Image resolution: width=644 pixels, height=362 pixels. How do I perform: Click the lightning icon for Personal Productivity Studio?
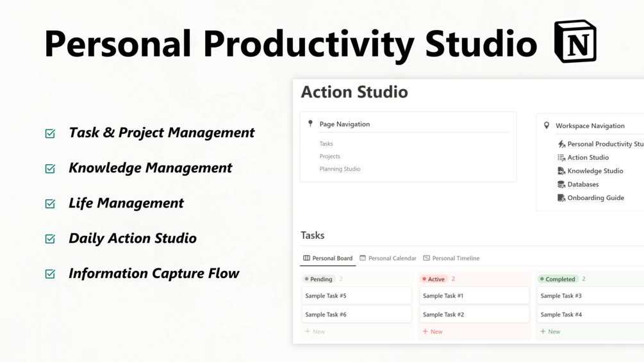click(x=561, y=144)
